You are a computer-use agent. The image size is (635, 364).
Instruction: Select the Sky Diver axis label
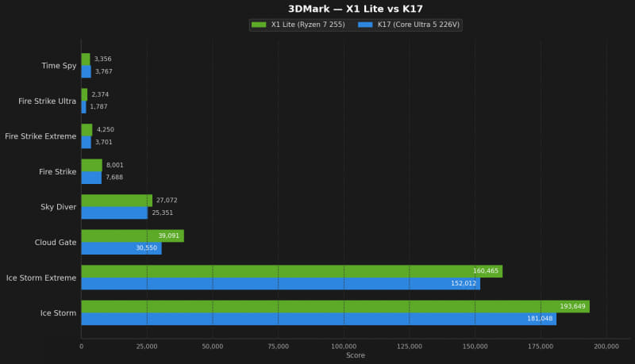tap(58, 207)
